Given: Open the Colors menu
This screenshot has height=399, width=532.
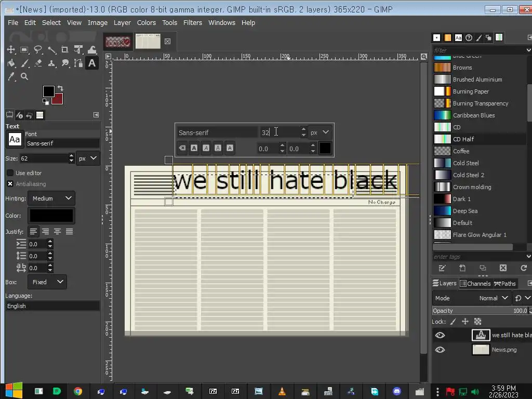Looking at the screenshot, I should click(x=146, y=23).
